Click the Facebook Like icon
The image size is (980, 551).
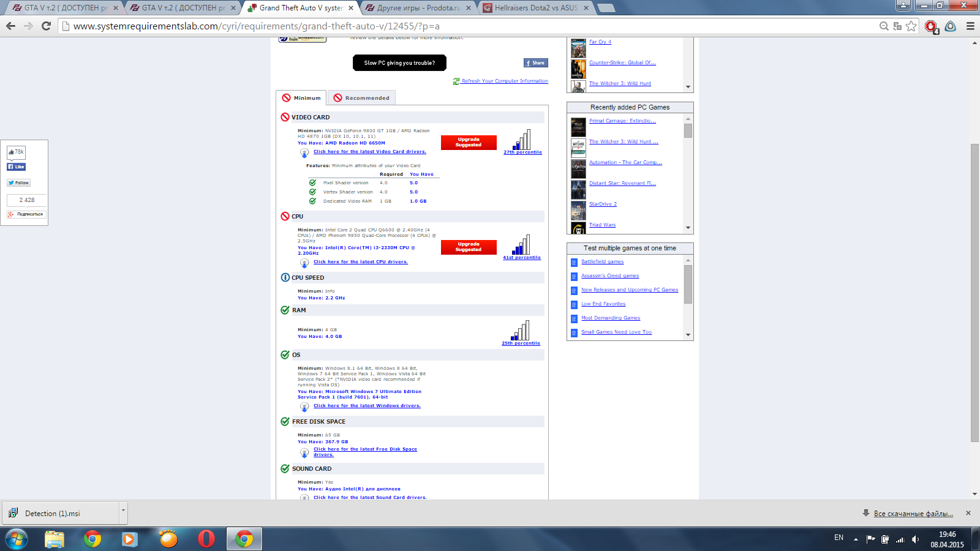[11, 167]
